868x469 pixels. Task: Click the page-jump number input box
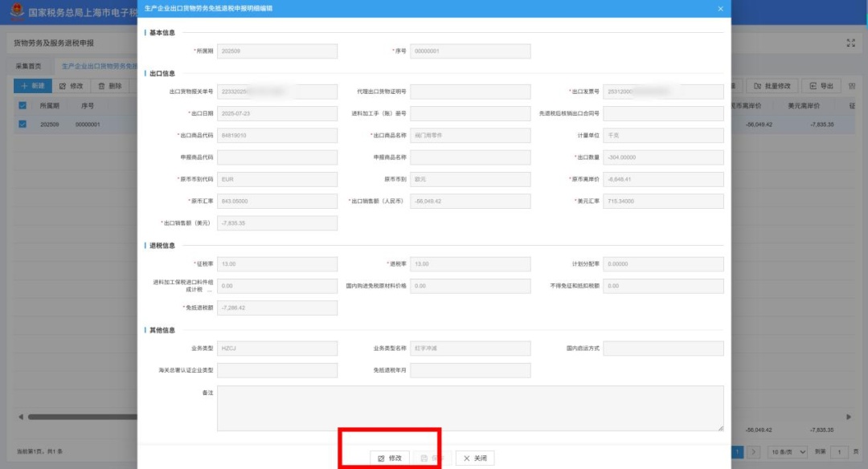click(841, 452)
